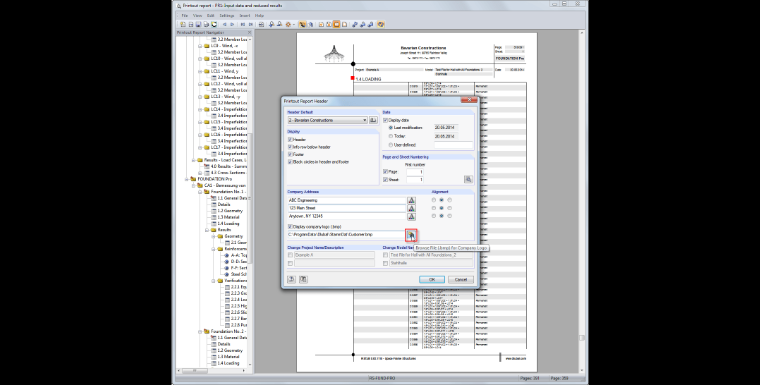Click the company logo file path field
This screenshot has width=760, height=385.
pyautogui.click(x=346, y=235)
